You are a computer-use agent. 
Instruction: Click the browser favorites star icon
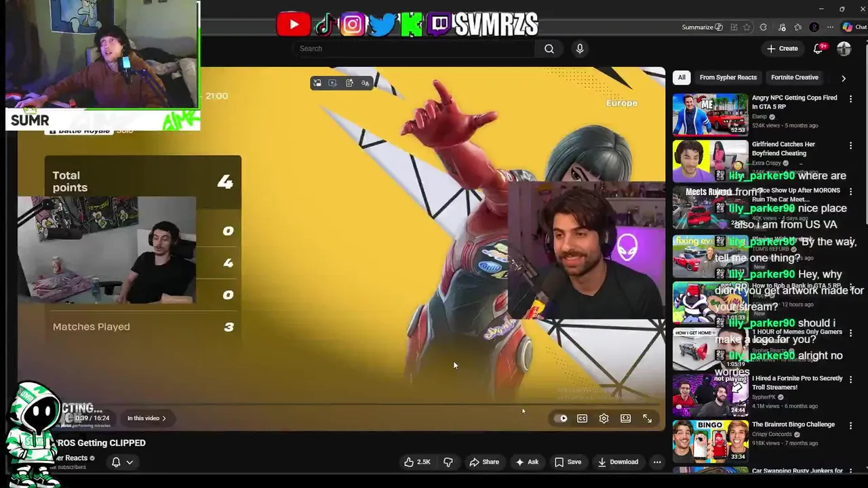click(747, 27)
